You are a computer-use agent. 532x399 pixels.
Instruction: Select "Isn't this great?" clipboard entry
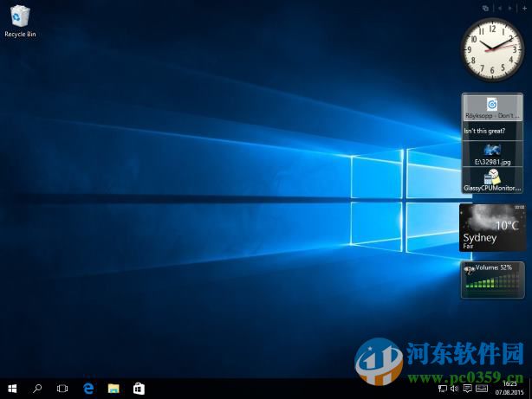(492, 131)
